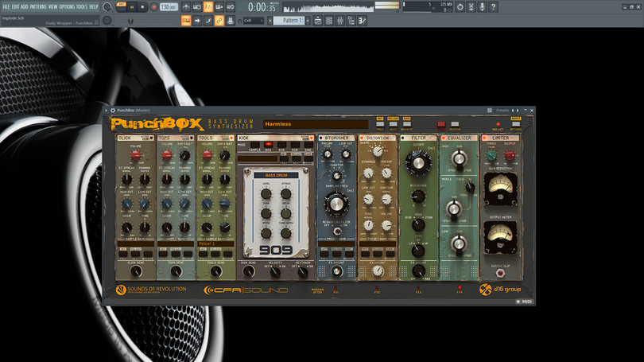
Task: Select previous preset arrow beside Presets
Action: click(x=513, y=111)
